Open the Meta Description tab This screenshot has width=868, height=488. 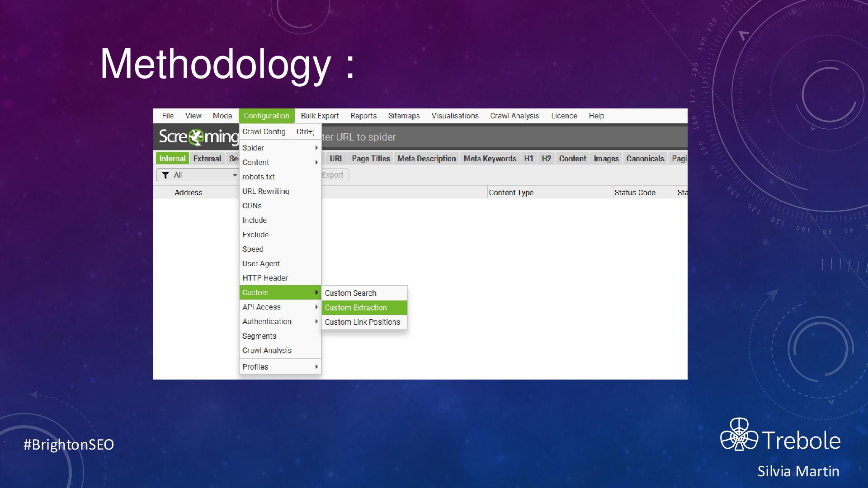(x=426, y=159)
